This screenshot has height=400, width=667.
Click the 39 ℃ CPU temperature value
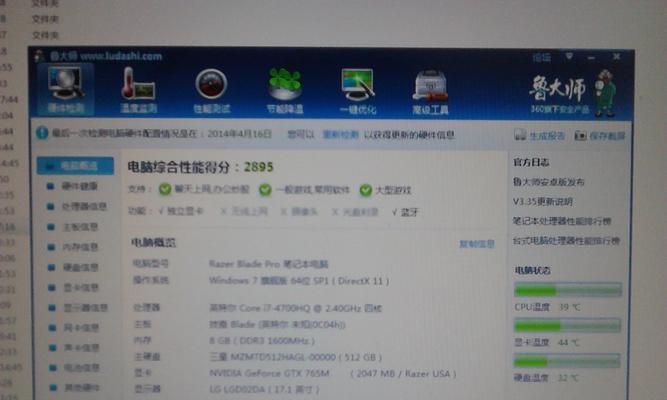pos(569,307)
